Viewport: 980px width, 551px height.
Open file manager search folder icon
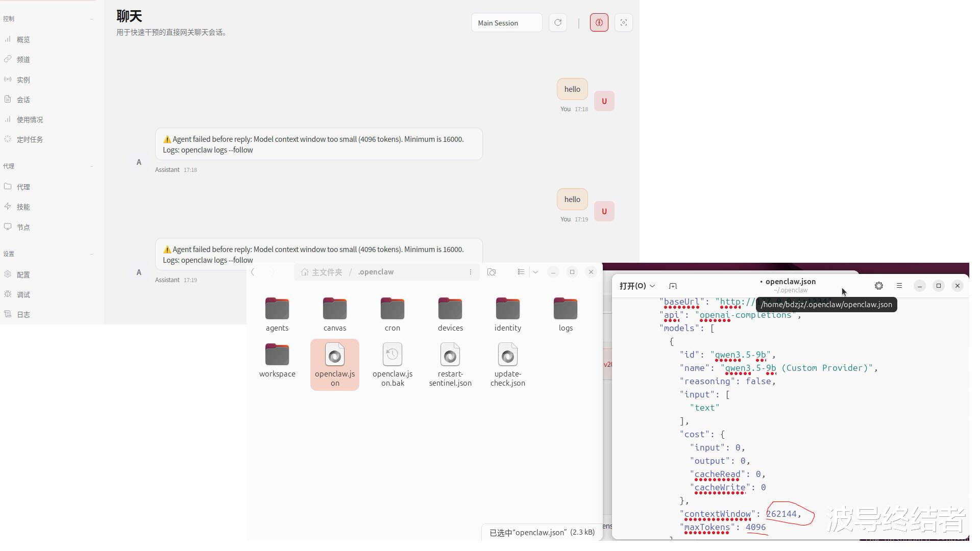click(491, 272)
